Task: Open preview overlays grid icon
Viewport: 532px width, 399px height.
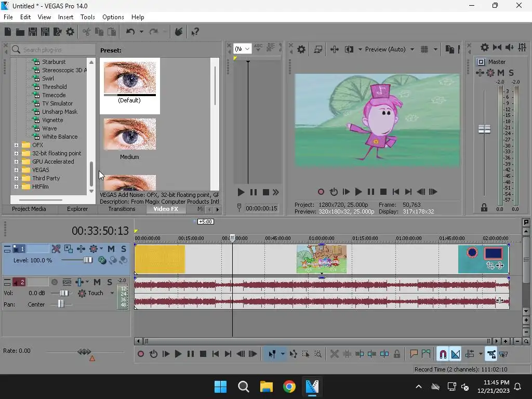Action: coord(424,49)
